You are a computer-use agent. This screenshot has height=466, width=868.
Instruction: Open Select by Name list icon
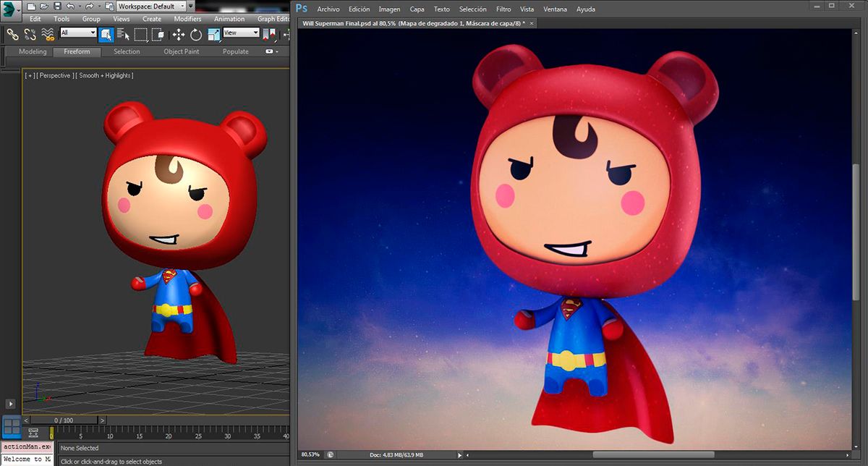coord(123,33)
